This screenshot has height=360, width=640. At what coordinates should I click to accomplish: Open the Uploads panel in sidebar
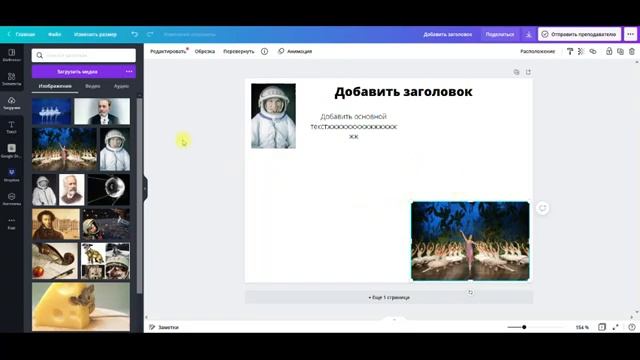pos(11,103)
